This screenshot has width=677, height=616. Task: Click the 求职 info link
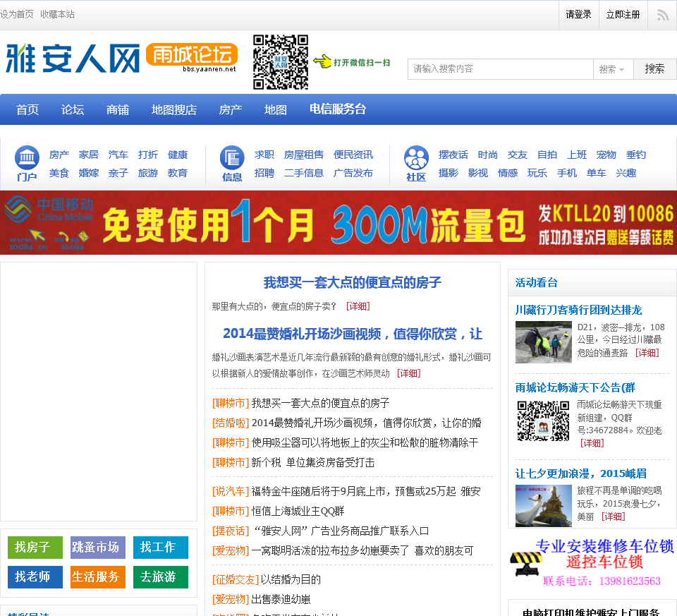click(x=264, y=155)
